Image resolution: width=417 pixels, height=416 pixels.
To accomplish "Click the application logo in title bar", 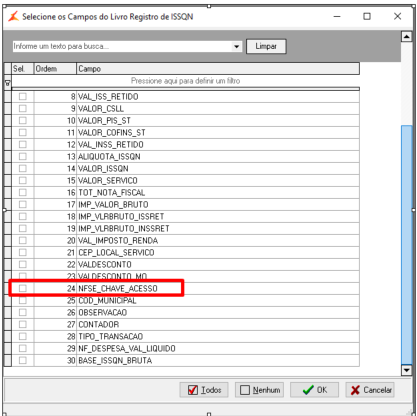I will pyautogui.click(x=13, y=16).
